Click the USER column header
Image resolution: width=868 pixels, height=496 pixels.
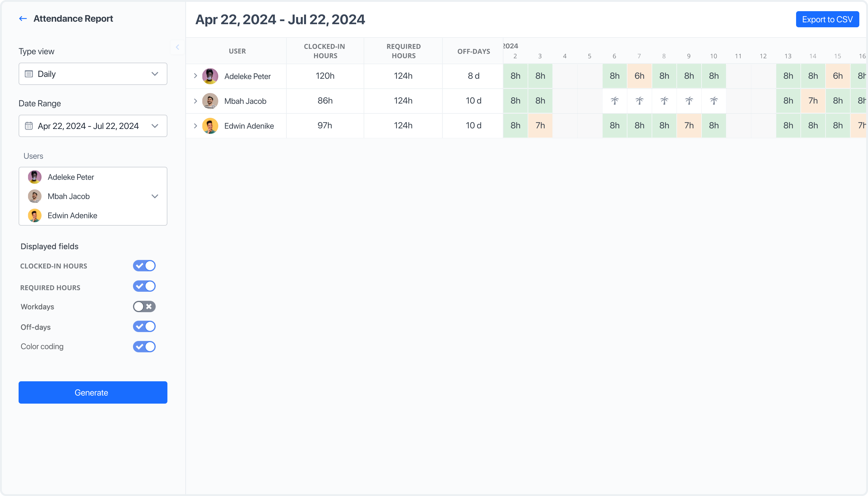coord(237,51)
